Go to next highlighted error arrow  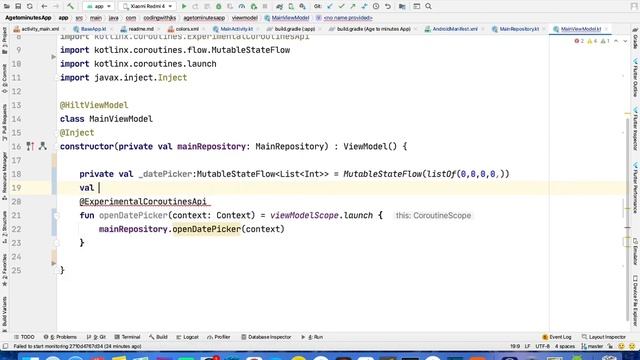point(625,41)
